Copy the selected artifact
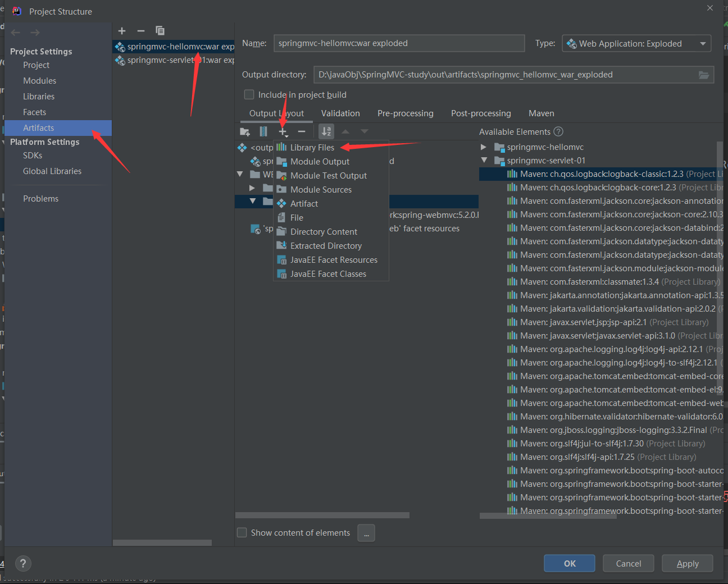The width and height of the screenshot is (728, 584). 160,31
